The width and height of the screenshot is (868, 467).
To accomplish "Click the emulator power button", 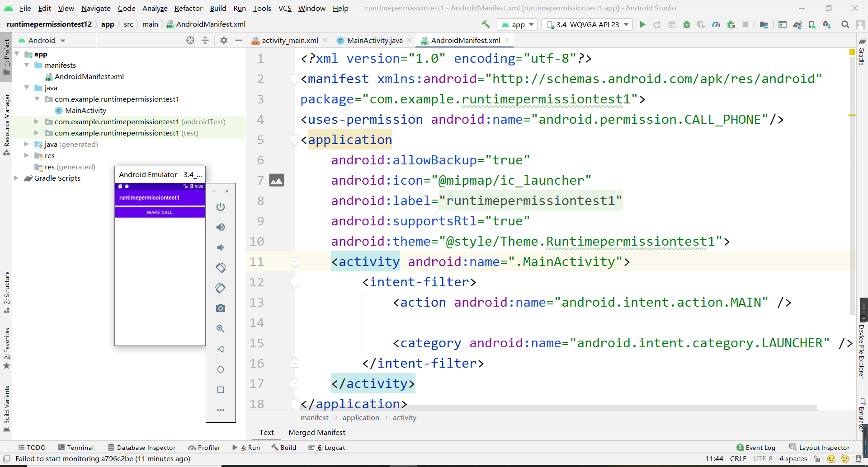I will click(x=221, y=207).
